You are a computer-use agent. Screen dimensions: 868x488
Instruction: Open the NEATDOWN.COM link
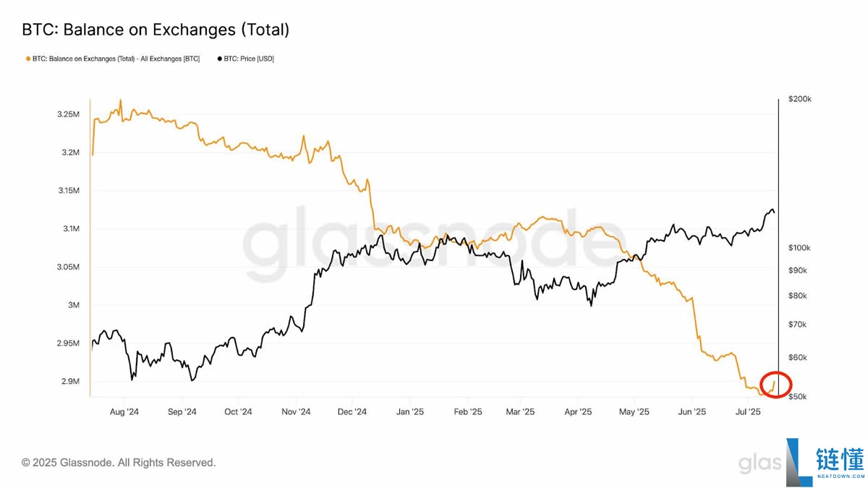839,476
